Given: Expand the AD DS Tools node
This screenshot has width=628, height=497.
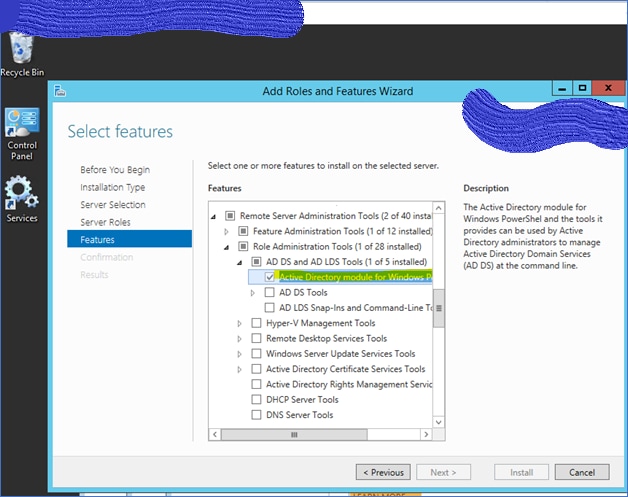Looking at the screenshot, I should tap(253, 293).
